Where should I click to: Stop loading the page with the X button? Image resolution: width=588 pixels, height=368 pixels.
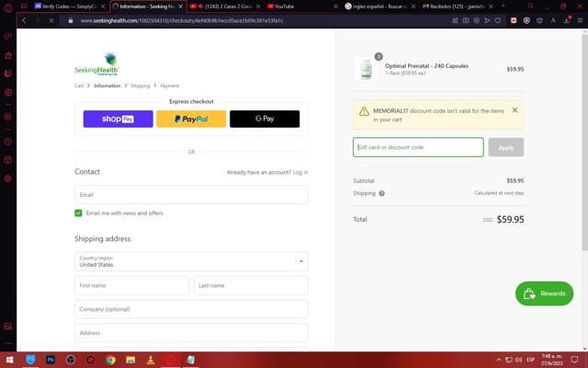click(x=51, y=20)
